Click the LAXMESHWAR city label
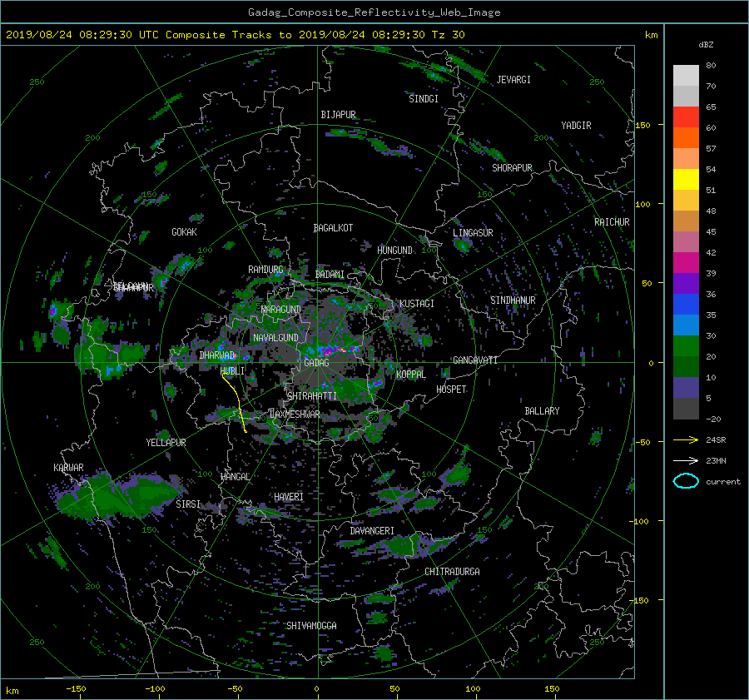The width and height of the screenshot is (749, 700). [x=295, y=415]
